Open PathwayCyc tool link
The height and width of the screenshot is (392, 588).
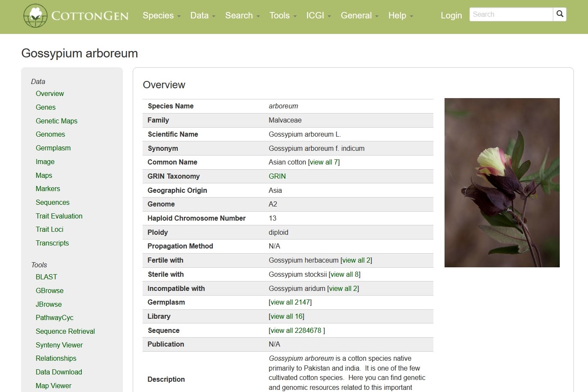click(x=54, y=317)
